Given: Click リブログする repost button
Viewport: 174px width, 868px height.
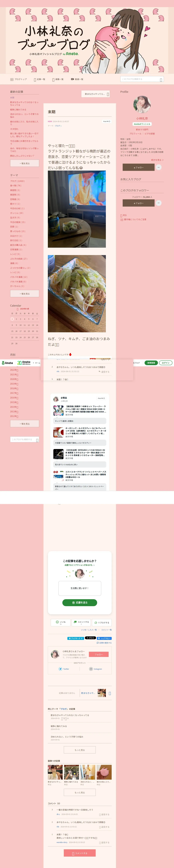Looking at the screenshot, I should tap(102, 623).
